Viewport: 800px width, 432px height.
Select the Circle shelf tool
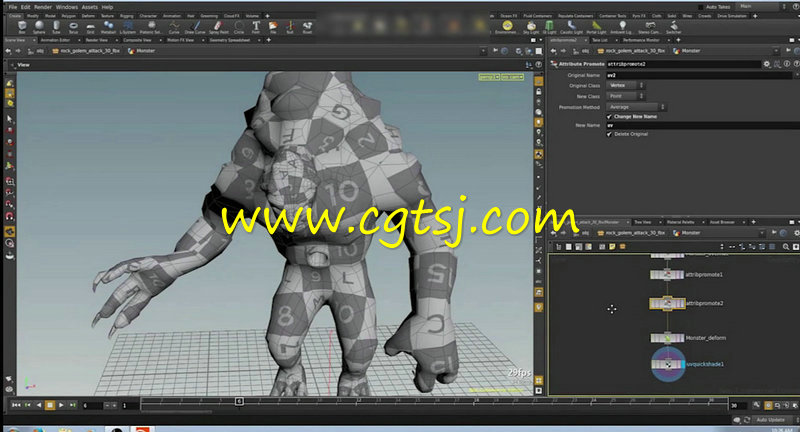239,27
